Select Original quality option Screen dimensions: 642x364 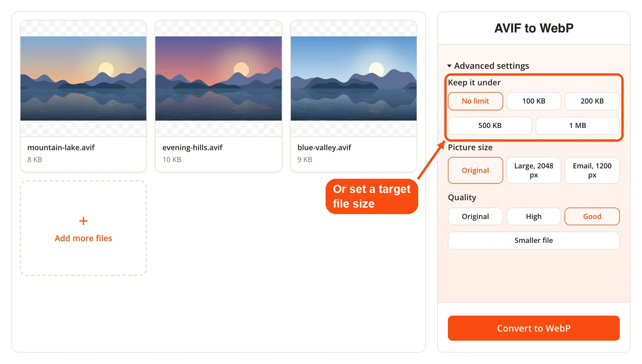[475, 216]
